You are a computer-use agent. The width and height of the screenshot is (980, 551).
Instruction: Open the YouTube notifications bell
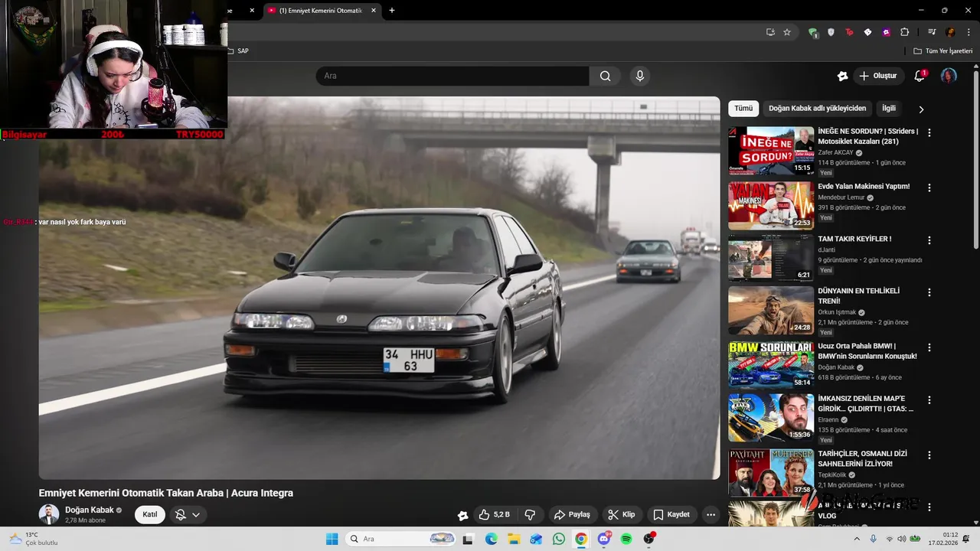coord(920,76)
